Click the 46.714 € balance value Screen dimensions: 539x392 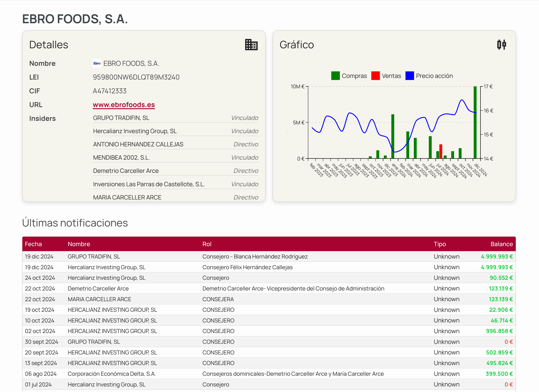pos(502,321)
